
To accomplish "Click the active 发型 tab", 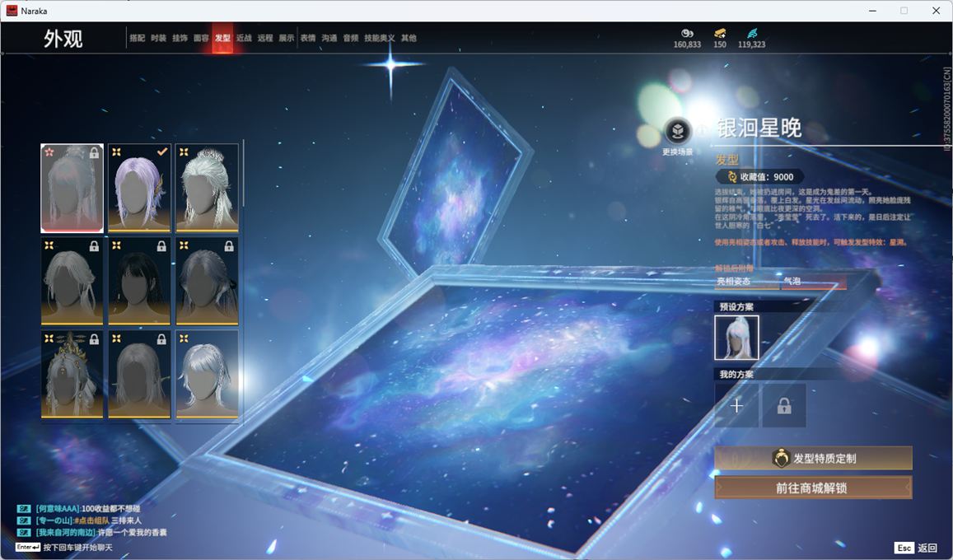I will (222, 38).
